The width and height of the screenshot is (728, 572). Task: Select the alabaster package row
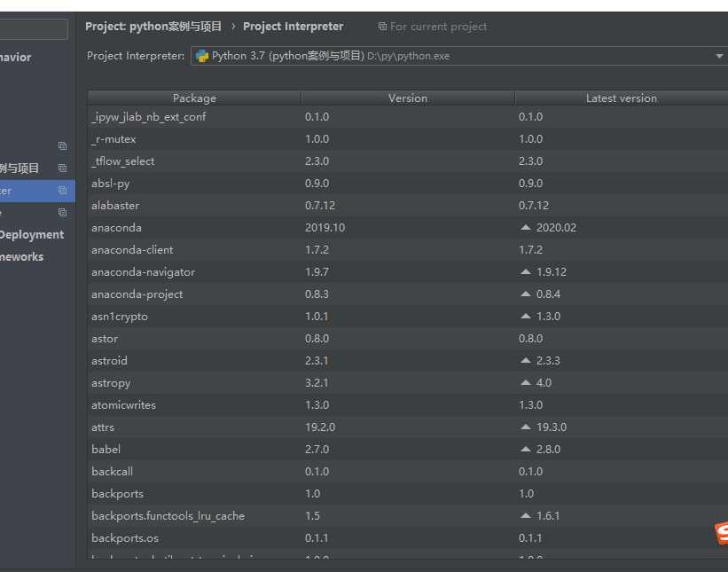pos(408,205)
